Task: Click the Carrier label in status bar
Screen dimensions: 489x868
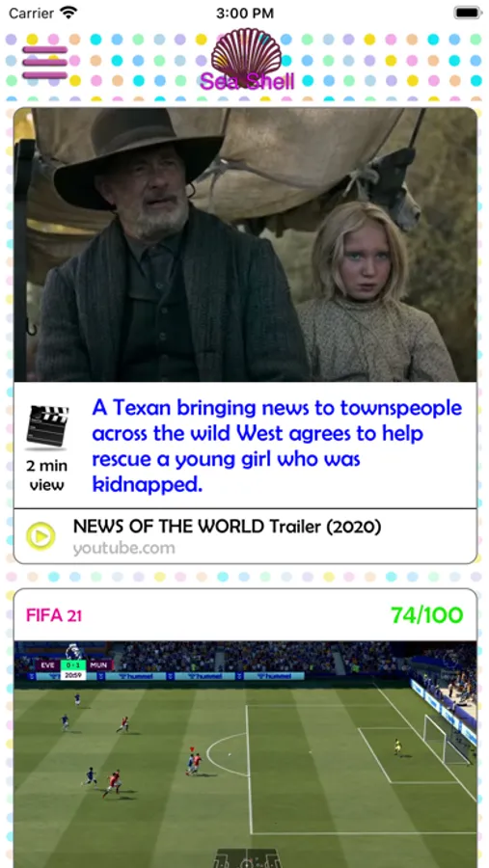Action: pos(32,13)
